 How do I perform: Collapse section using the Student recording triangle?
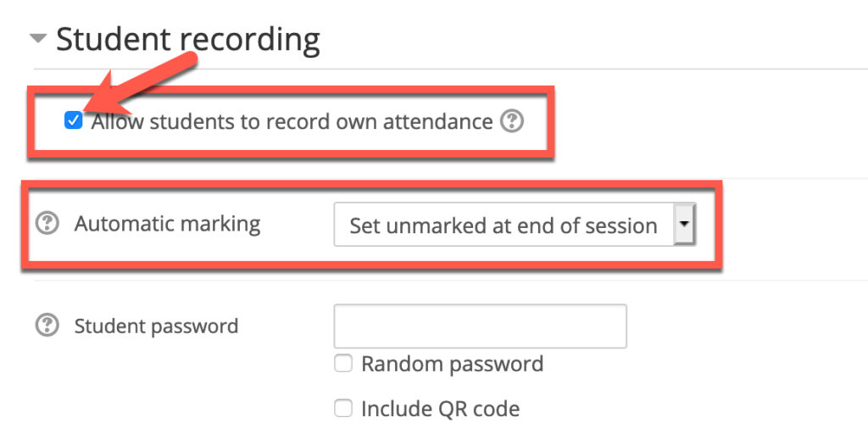click(x=37, y=39)
